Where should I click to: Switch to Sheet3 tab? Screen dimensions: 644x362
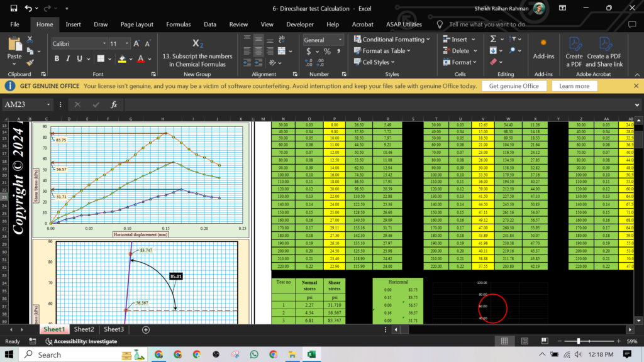point(114,329)
